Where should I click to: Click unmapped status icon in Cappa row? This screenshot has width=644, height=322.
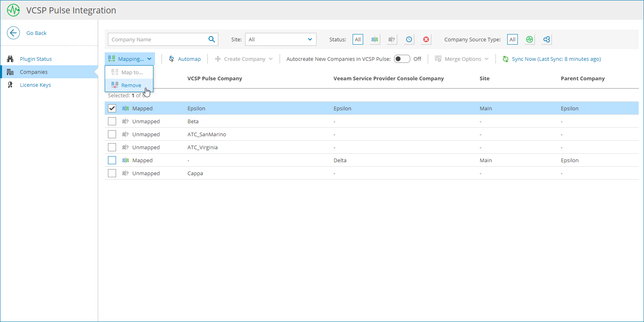(125, 173)
